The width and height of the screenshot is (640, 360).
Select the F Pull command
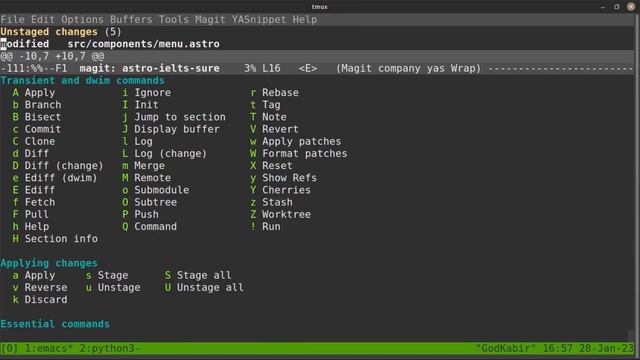[x=31, y=215]
